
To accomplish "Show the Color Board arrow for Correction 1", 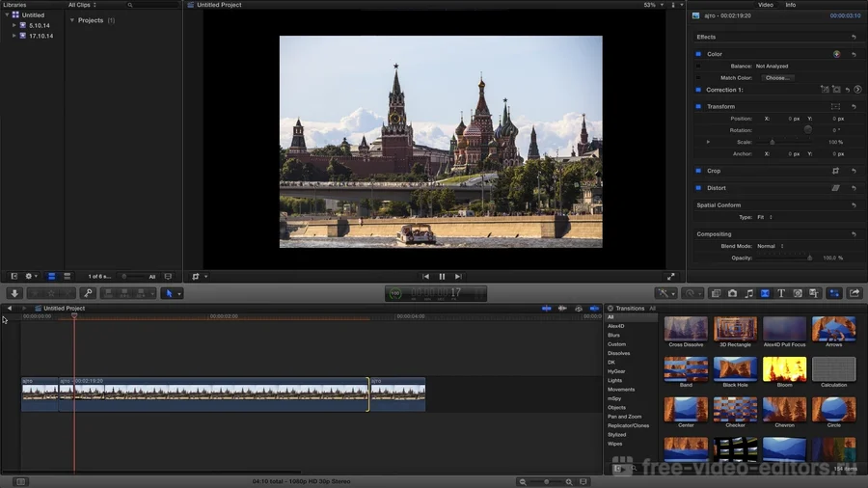I will pyautogui.click(x=857, y=90).
